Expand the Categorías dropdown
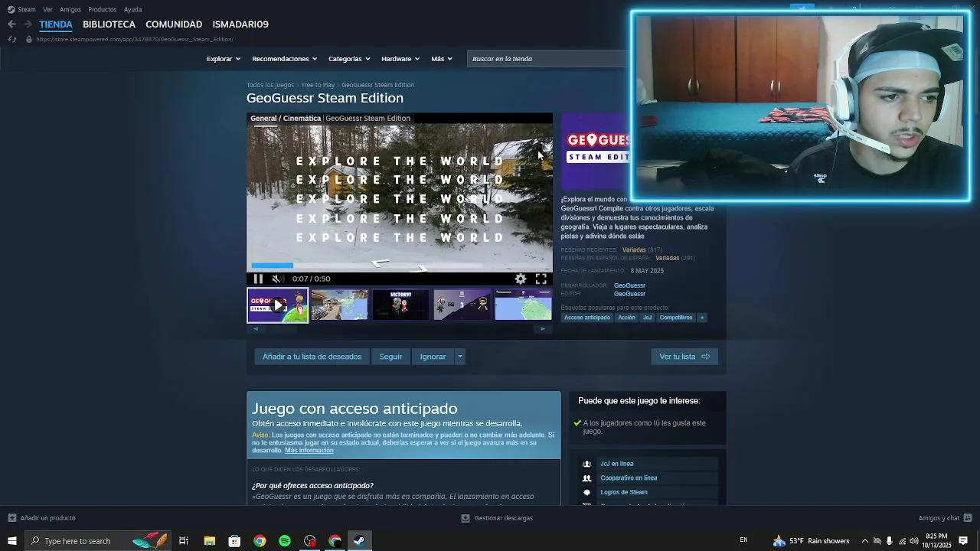Image resolution: width=980 pixels, height=551 pixels. point(349,59)
